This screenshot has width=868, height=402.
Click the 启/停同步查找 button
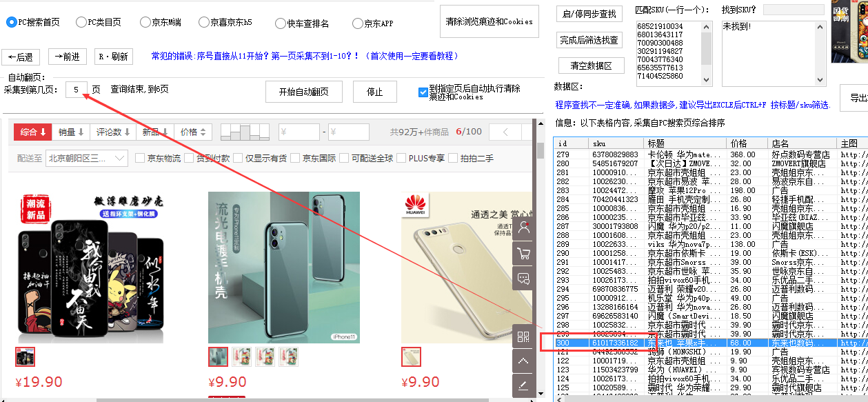tap(589, 14)
